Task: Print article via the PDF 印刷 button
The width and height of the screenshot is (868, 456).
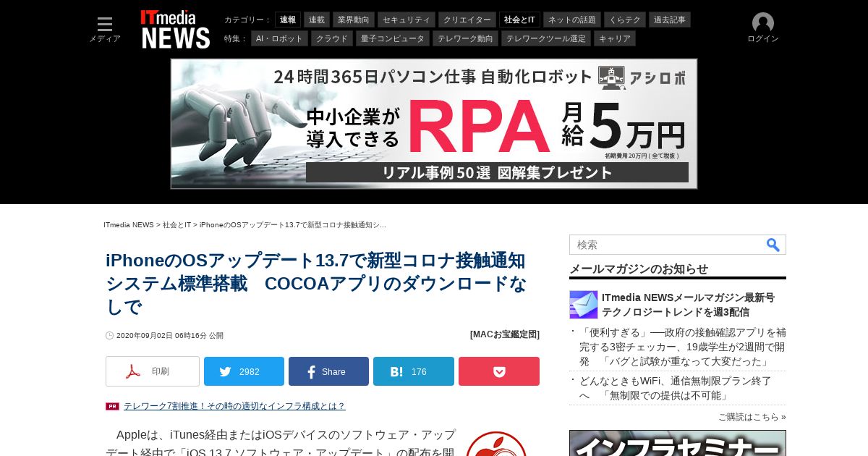Action: pos(153,371)
